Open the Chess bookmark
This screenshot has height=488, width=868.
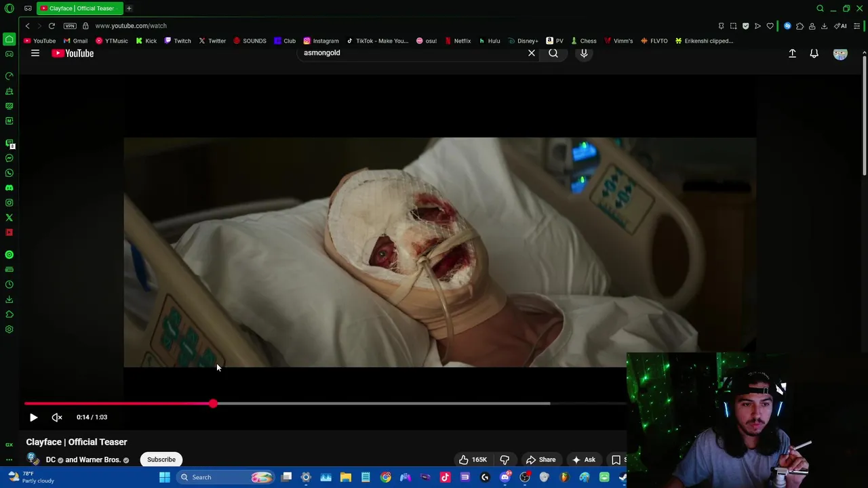[584, 41]
